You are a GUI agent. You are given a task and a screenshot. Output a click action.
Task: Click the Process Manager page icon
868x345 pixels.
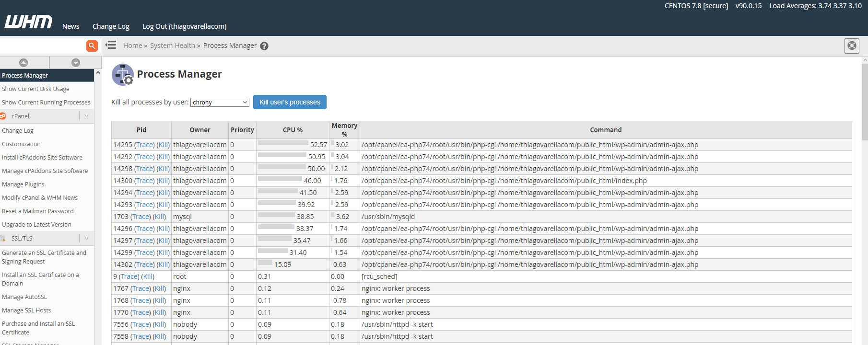point(123,75)
